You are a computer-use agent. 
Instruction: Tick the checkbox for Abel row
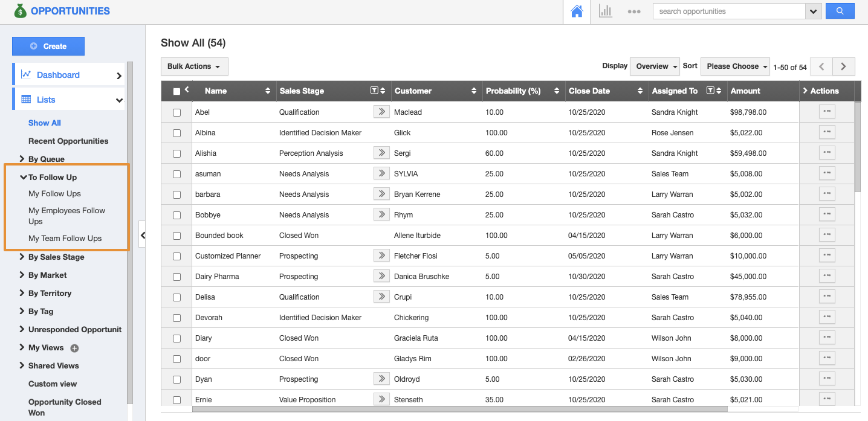pos(177,112)
